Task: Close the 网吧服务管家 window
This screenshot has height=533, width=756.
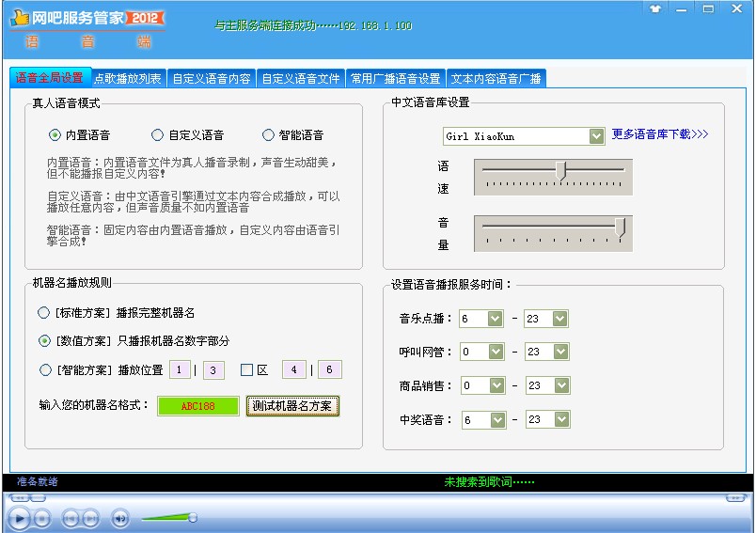Action: (736, 8)
